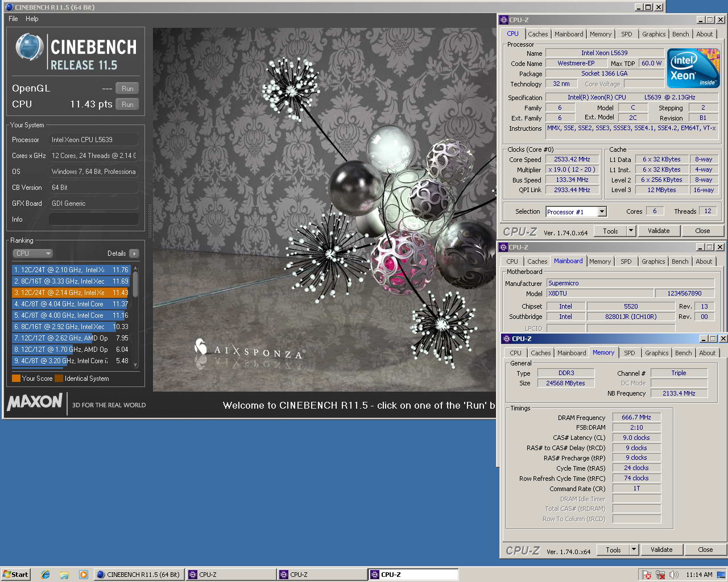Screen dimensions: 728x582
Task: Open the CPU ranking type dropdown
Action: (x=32, y=253)
